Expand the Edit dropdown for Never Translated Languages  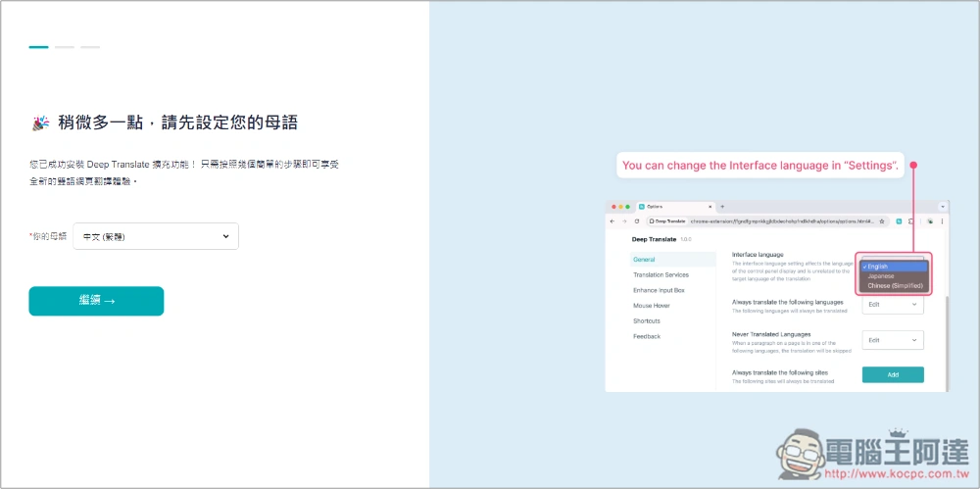(x=893, y=340)
